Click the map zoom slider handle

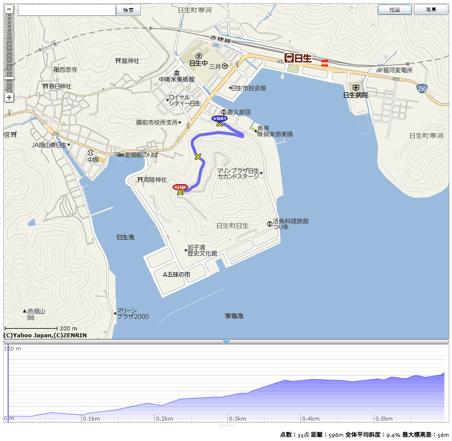click(9, 78)
